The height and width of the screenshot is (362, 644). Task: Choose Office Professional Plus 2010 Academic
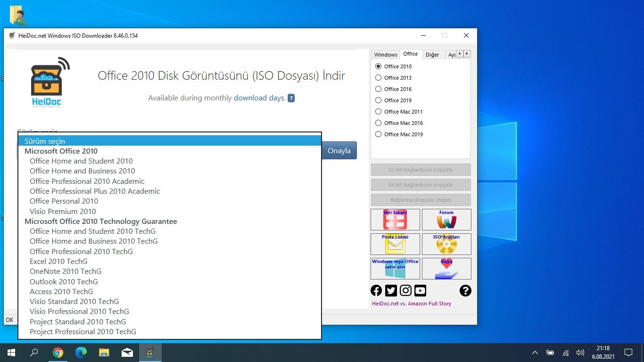coord(170,191)
